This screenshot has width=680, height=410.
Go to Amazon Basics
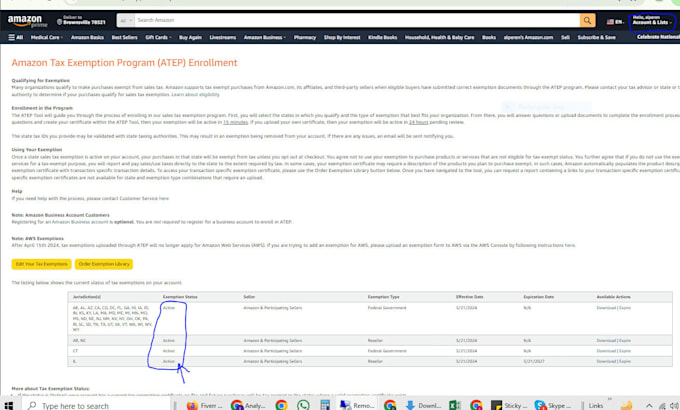[x=87, y=37]
